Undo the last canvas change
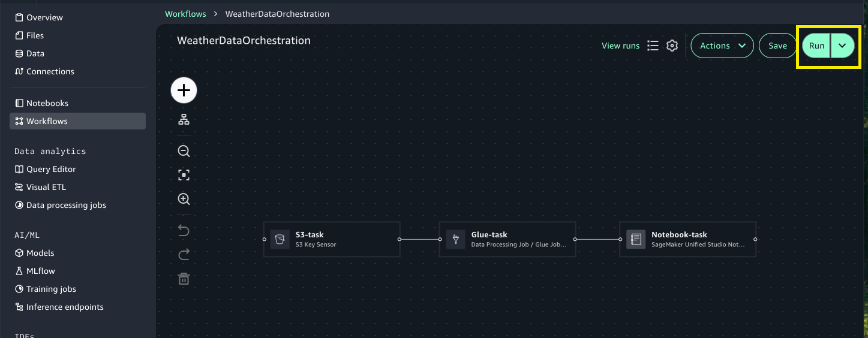 (x=184, y=231)
